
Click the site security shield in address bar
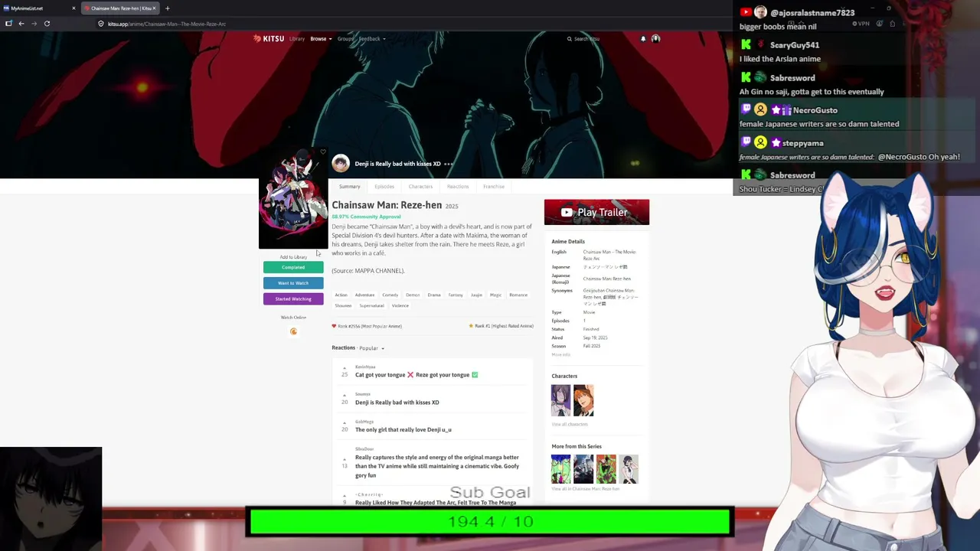(101, 24)
